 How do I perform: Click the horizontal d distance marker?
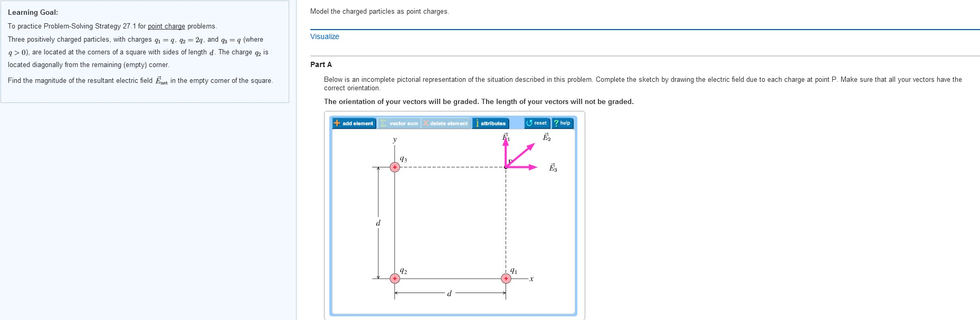[449, 292]
